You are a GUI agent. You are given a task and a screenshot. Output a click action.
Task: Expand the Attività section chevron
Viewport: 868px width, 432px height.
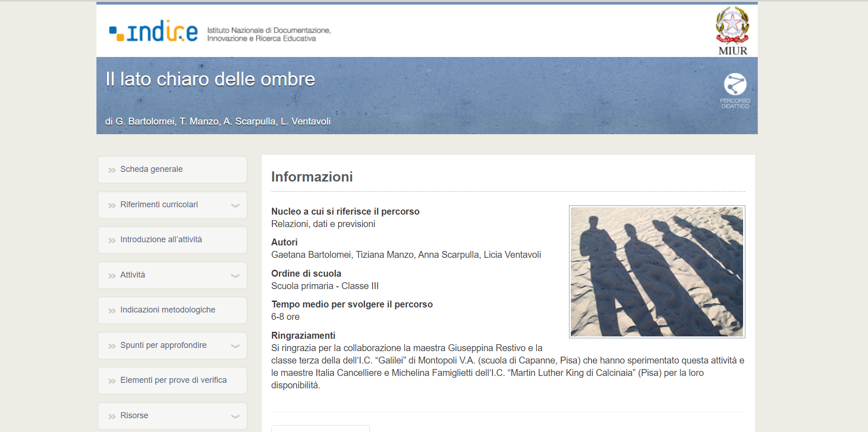(x=235, y=276)
